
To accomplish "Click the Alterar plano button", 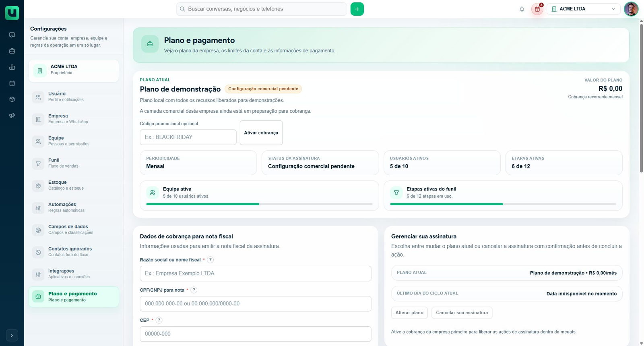I will click(409, 313).
